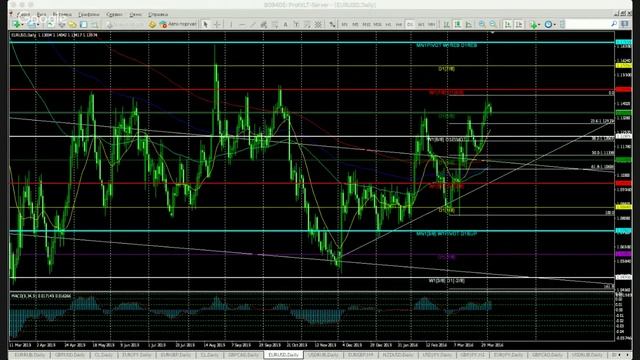
Task: Open the Окно menu
Action: pos(136,14)
